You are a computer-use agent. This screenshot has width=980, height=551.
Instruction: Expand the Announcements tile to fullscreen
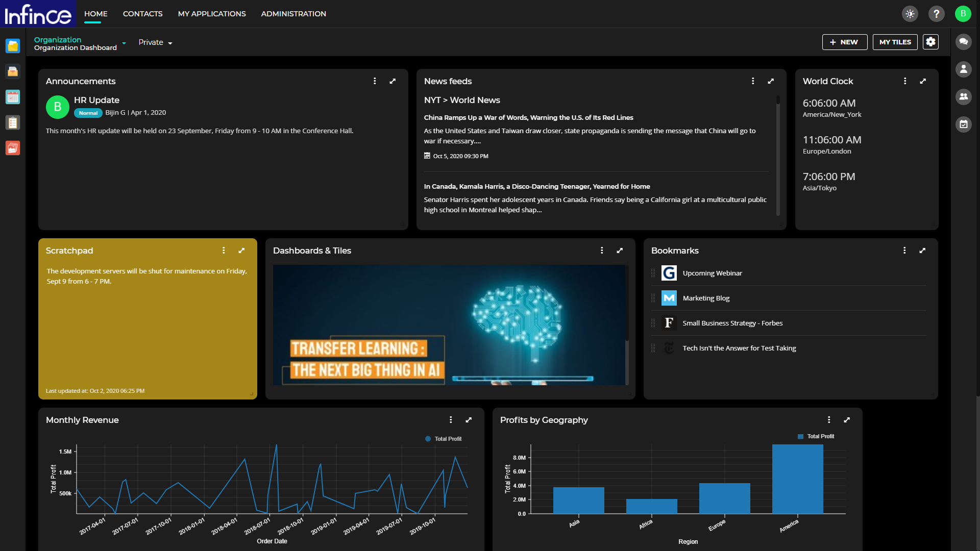click(x=393, y=81)
